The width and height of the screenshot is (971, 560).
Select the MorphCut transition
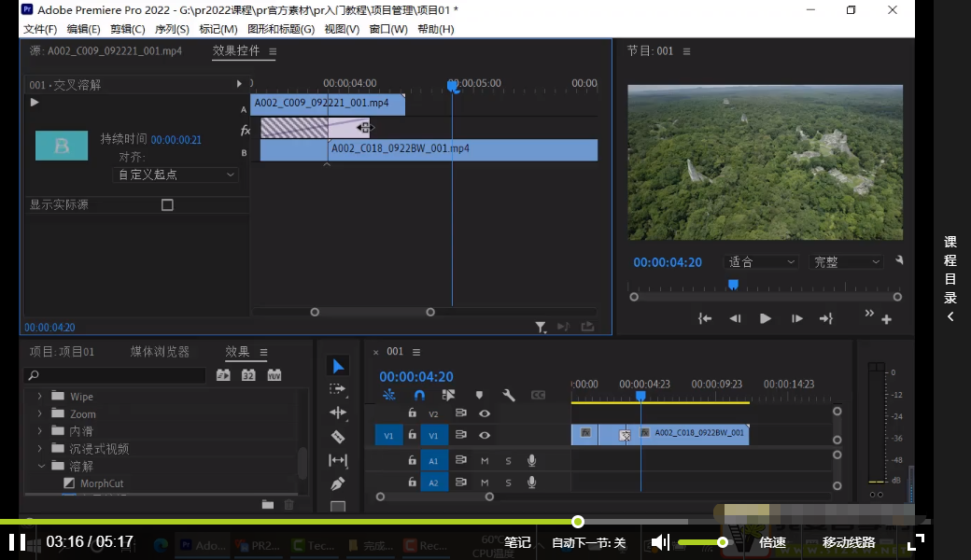click(x=102, y=483)
